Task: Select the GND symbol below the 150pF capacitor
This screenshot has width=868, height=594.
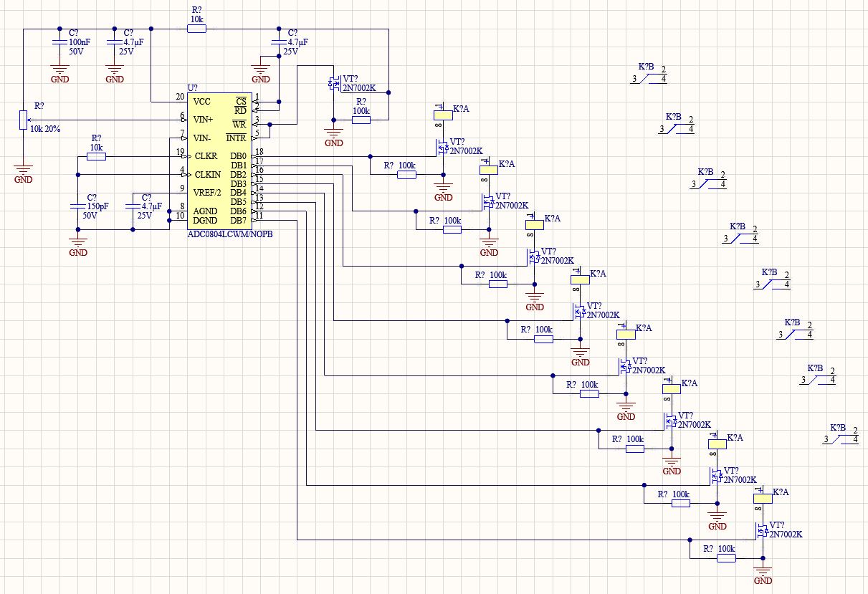Action: coord(78,247)
